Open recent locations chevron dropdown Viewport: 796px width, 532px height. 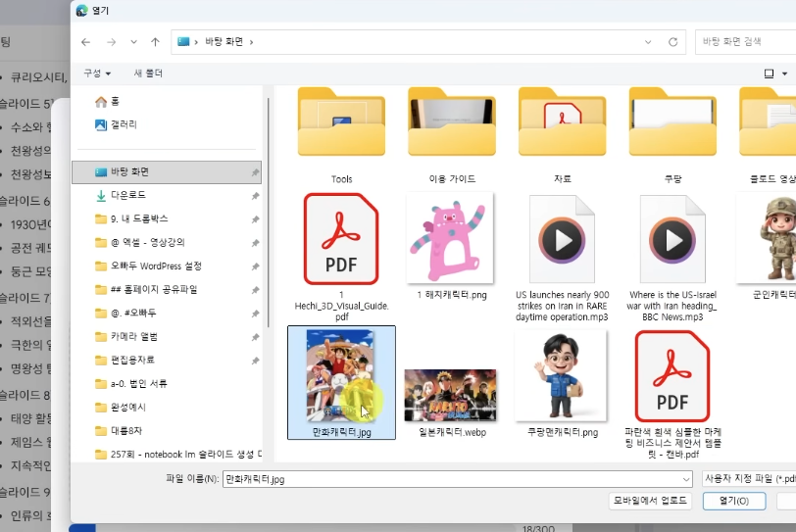133,42
